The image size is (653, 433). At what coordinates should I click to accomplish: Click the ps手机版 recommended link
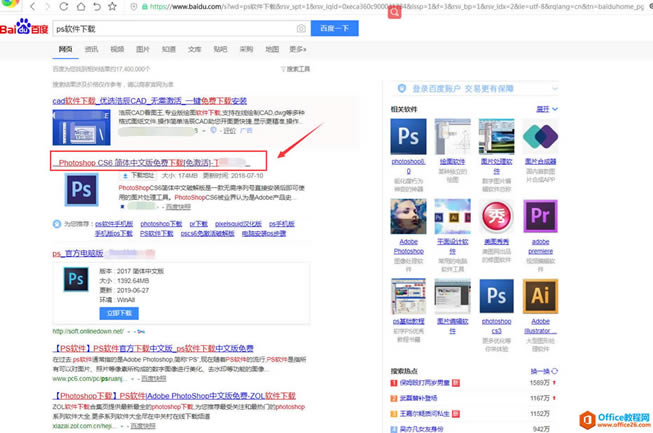coord(282,224)
